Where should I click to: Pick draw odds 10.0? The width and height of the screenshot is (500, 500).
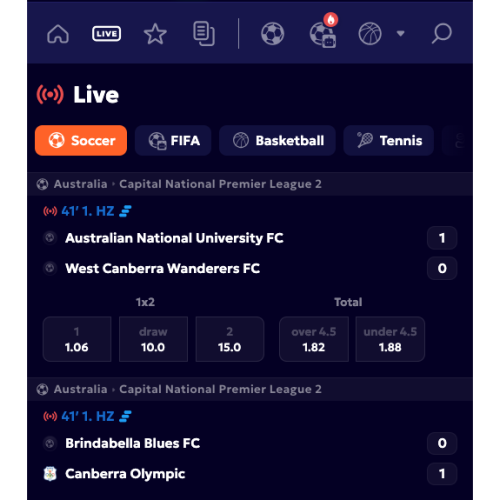pos(153,339)
